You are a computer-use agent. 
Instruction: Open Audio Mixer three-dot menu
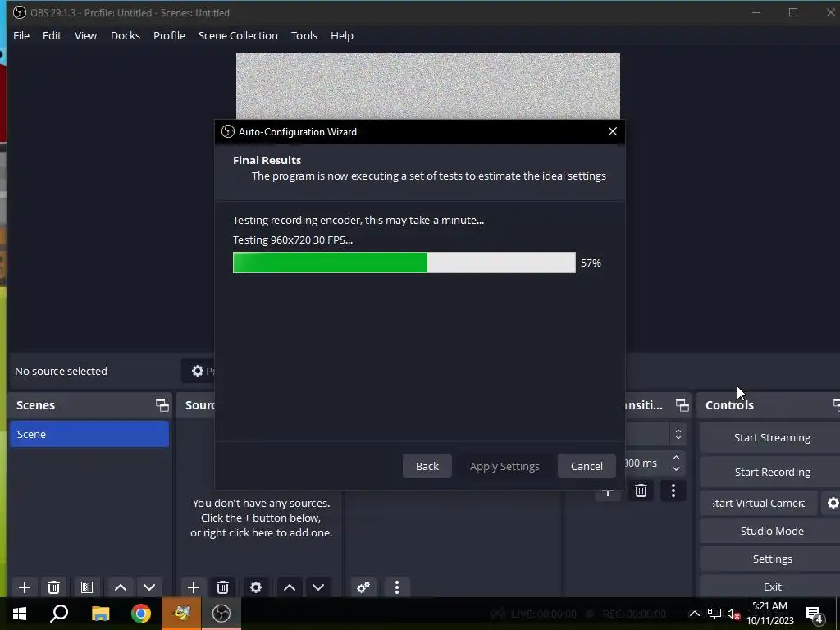point(397,587)
